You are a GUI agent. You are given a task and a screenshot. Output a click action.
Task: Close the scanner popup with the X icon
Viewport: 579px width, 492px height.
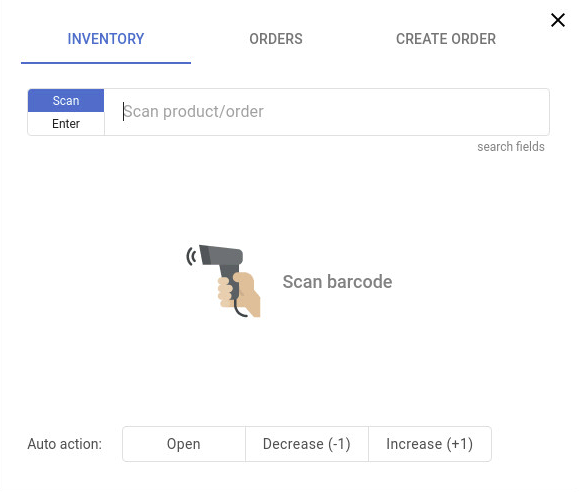point(558,20)
